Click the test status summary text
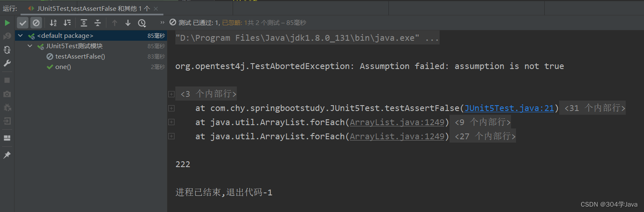 coord(242,23)
